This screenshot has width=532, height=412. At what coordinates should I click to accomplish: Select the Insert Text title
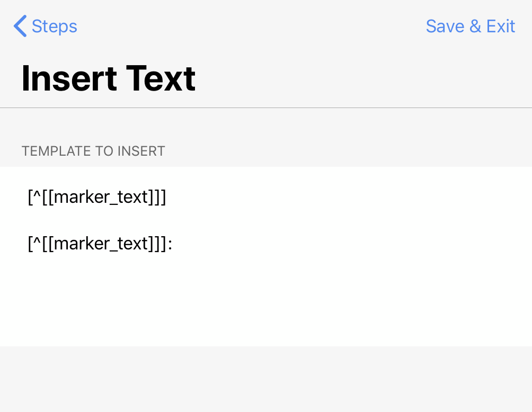(108, 78)
